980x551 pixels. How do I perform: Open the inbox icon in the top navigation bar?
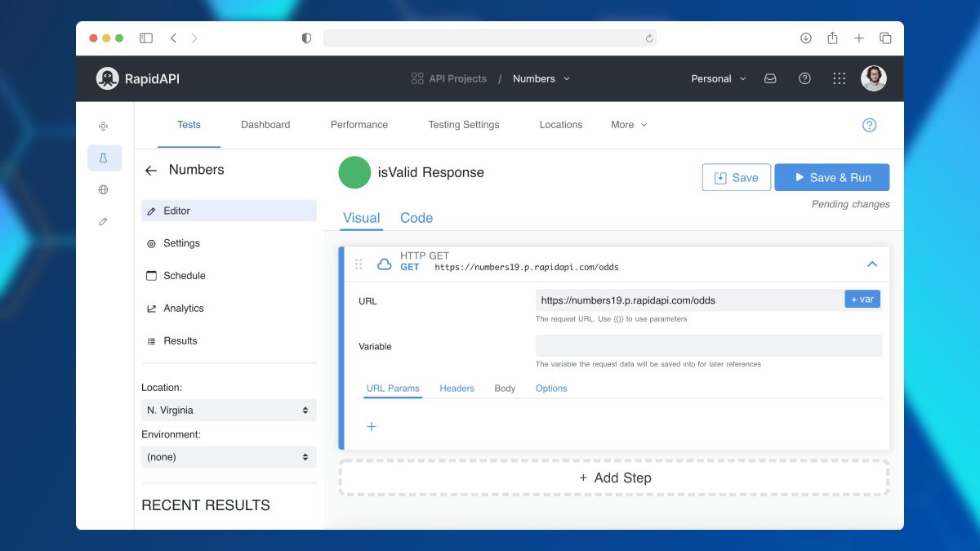[x=769, y=78]
